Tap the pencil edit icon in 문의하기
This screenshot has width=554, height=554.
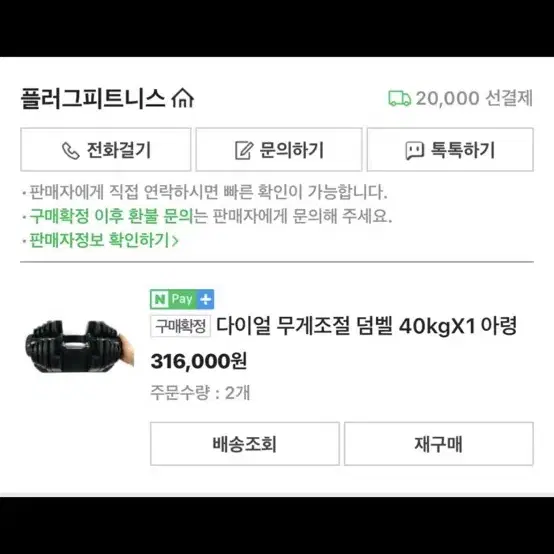(244, 151)
